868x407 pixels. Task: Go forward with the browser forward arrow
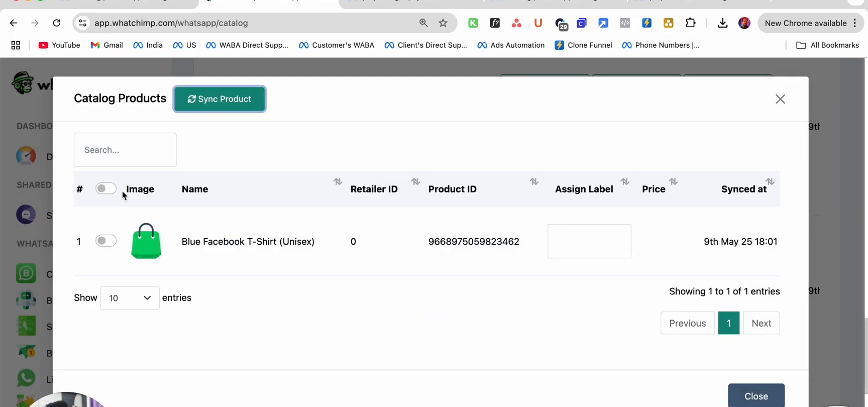[x=35, y=23]
